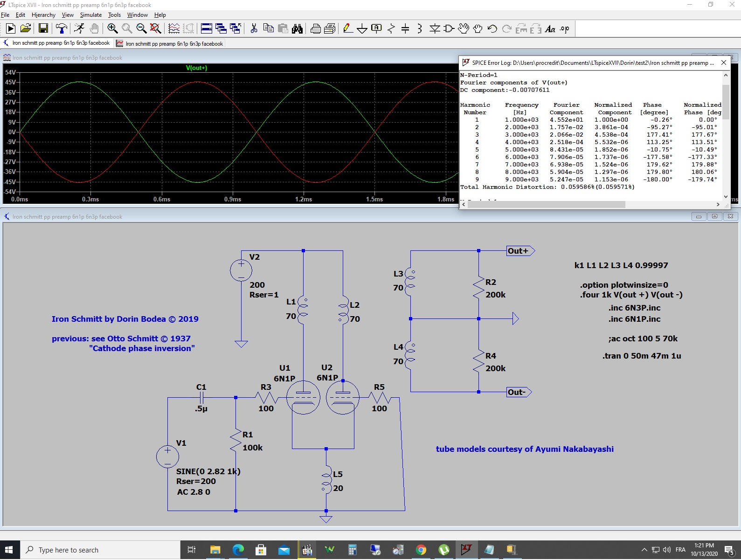Screen dimensions: 741x560
Task: Zoom to fit with the crossed magnifier
Action: pos(156,29)
